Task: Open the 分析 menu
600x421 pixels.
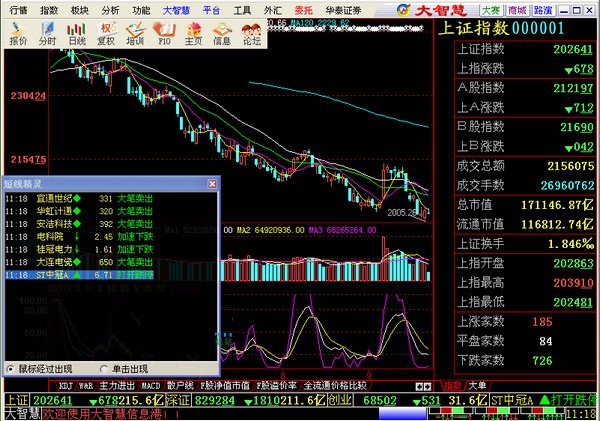Action: pyautogui.click(x=110, y=10)
